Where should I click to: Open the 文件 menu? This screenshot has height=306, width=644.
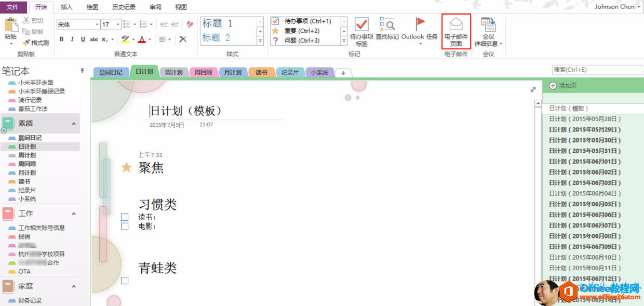pos(12,7)
